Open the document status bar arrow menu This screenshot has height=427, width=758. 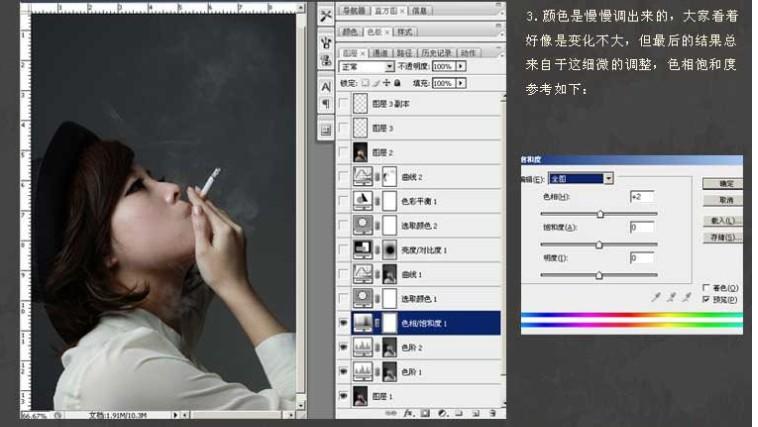point(176,415)
